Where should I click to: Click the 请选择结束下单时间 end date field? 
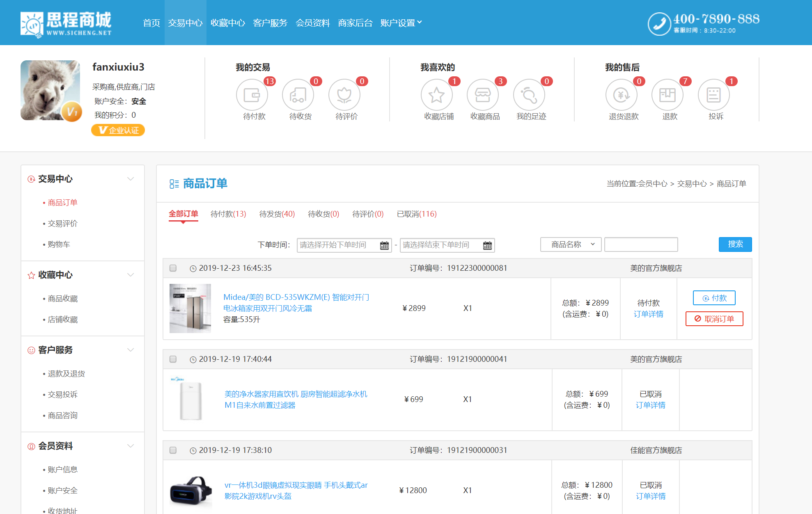click(447, 245)
